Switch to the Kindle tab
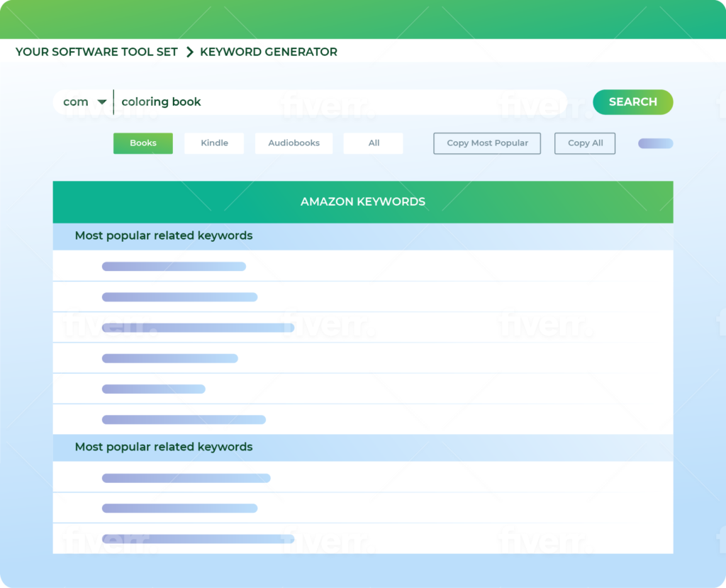Viewport: 726px width, 588px height. coord(214,143)
